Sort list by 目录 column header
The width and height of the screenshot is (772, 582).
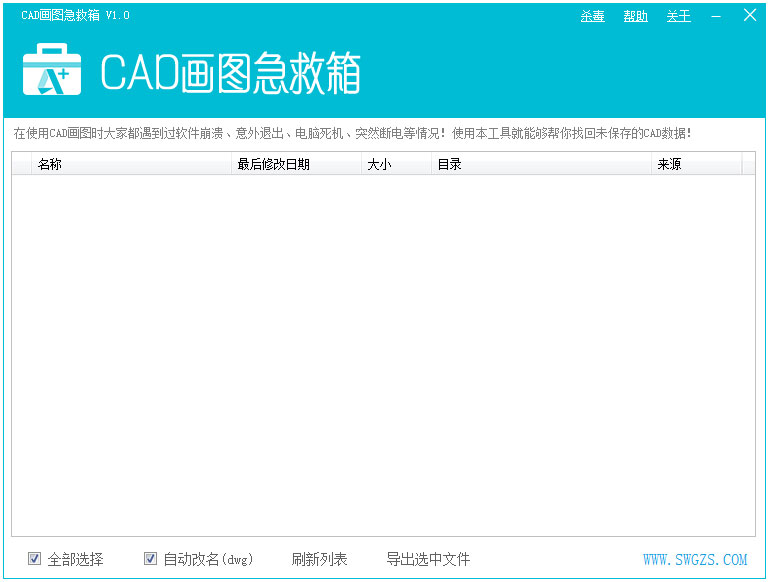[x=542, y=164]
